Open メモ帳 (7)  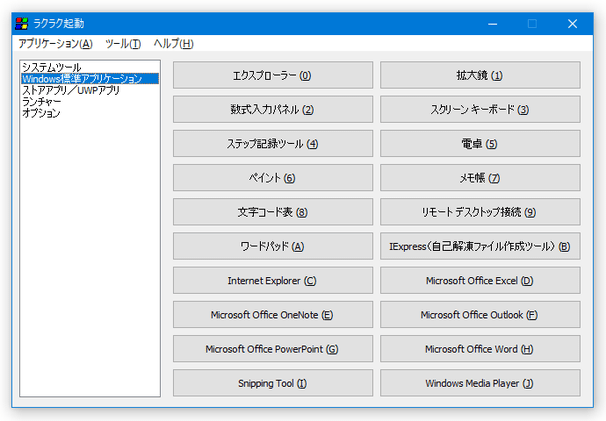(480, 178)
